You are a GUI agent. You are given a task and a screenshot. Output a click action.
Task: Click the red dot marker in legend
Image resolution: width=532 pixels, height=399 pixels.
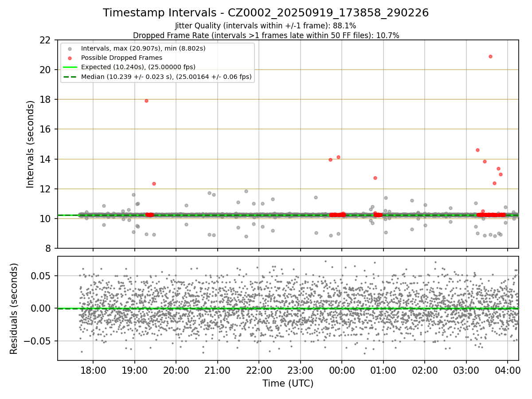tap(69, 58)
